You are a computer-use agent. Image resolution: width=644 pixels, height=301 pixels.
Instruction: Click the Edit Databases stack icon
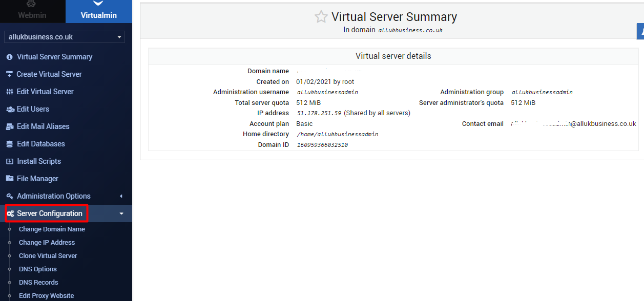click(x=9, y=144)
